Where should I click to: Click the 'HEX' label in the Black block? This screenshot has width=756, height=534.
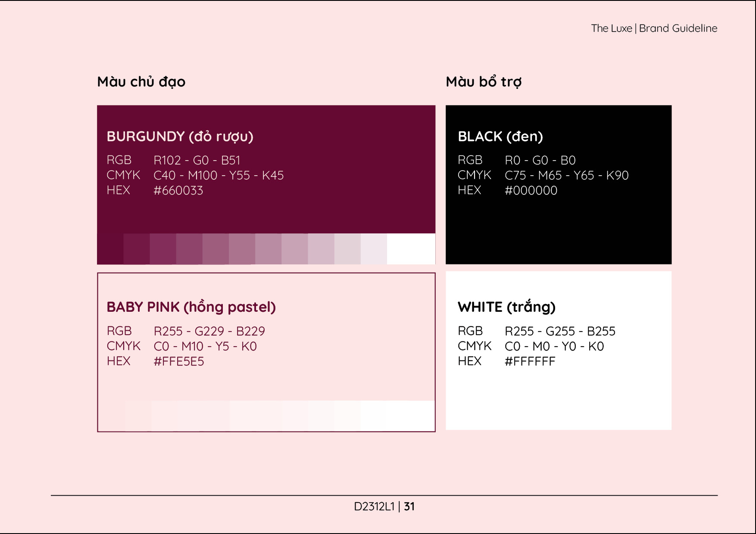469,190
